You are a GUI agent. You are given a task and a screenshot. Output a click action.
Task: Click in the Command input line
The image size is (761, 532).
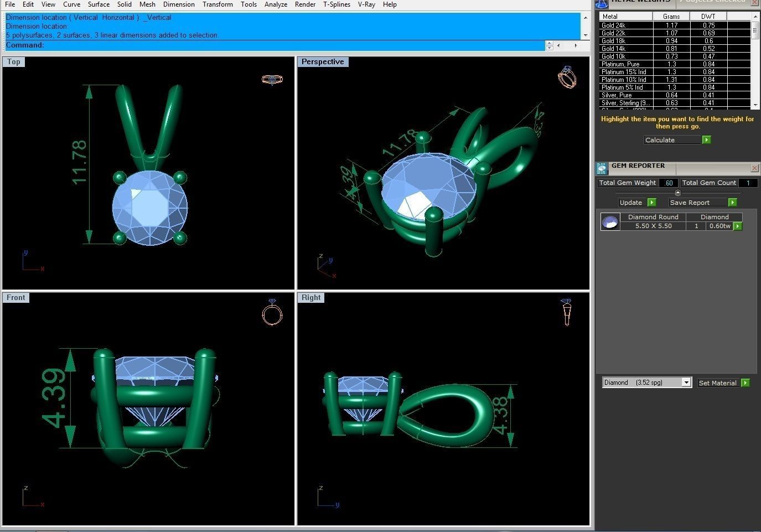(293, 45)
